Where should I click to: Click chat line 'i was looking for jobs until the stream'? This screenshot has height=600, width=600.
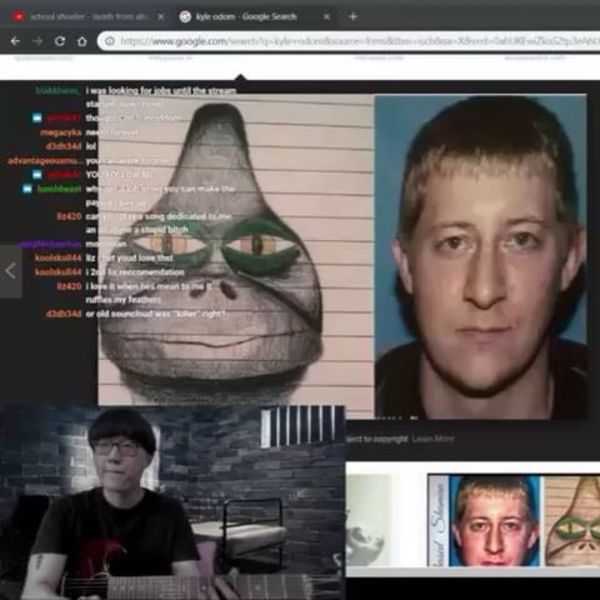(161, 91)
